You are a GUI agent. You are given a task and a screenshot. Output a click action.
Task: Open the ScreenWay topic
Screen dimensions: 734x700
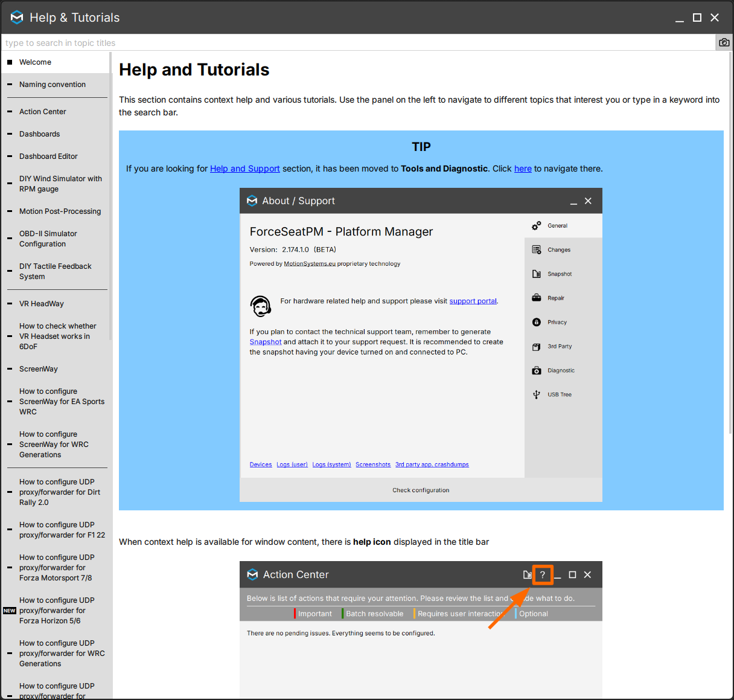(x=56, y=369)
